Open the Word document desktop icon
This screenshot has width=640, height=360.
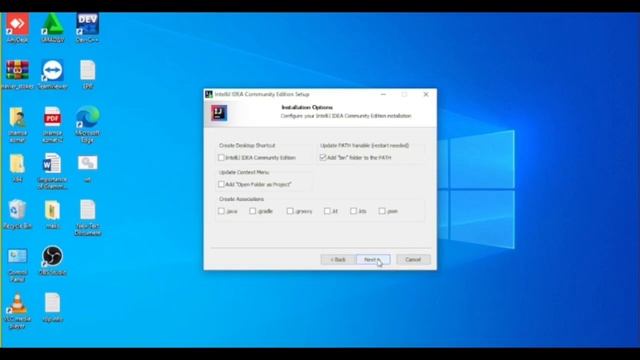[x=53, y=171]
